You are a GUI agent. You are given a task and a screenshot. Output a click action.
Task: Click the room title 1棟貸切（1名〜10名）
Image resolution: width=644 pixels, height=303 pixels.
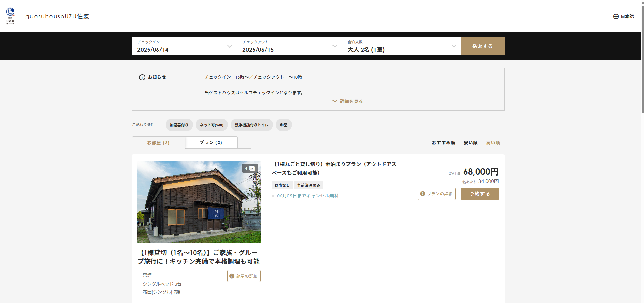point(199,257)
